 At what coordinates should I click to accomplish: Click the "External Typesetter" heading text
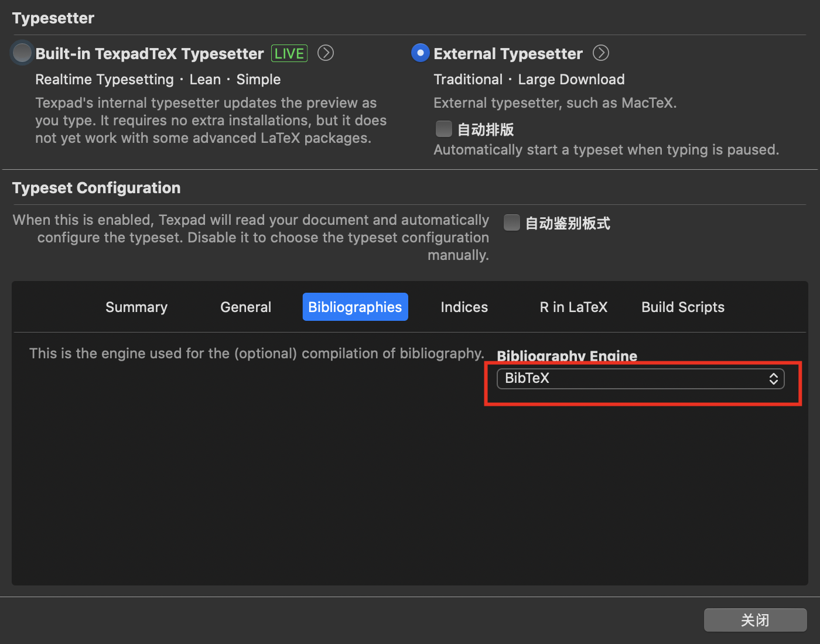pos(508,54)
